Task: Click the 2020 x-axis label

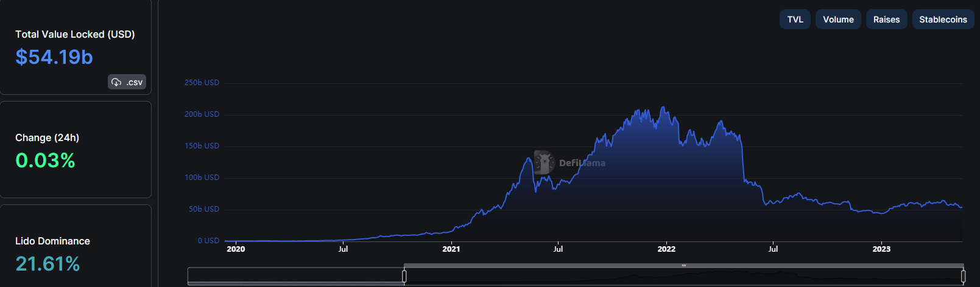Action: (236, 249)
